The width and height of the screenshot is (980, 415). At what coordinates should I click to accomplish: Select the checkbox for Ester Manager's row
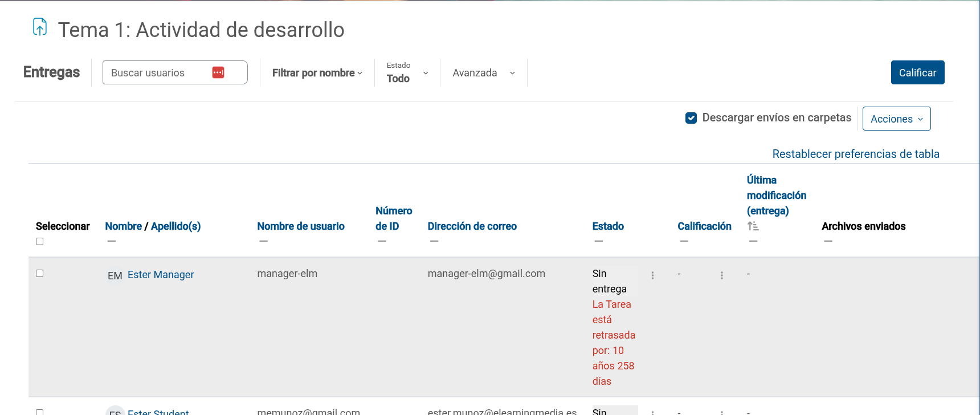coord(40,274)
